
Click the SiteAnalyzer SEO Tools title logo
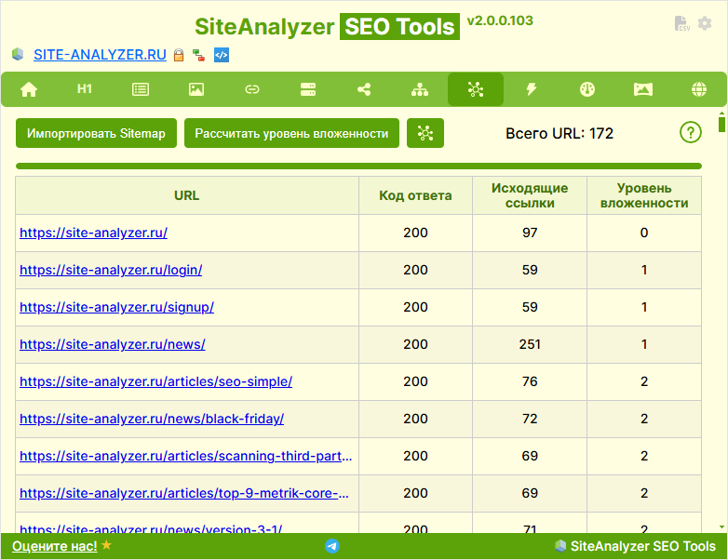click(x=328, y=26)
